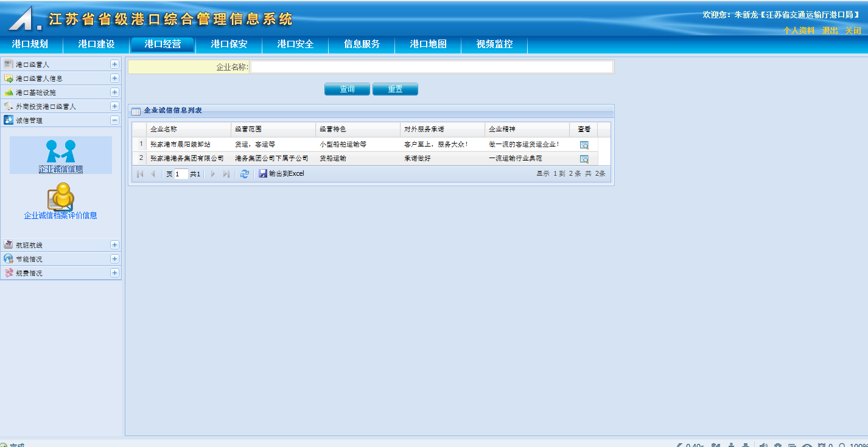View details icon for 张家港港务集团有限公司 row
This screenshot has width=868, height=447.
coord(584,159)
